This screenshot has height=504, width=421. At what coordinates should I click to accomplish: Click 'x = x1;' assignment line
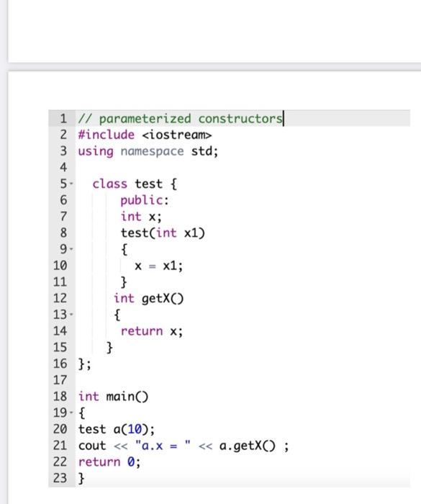pyautogui.click(x=159, y=266)
